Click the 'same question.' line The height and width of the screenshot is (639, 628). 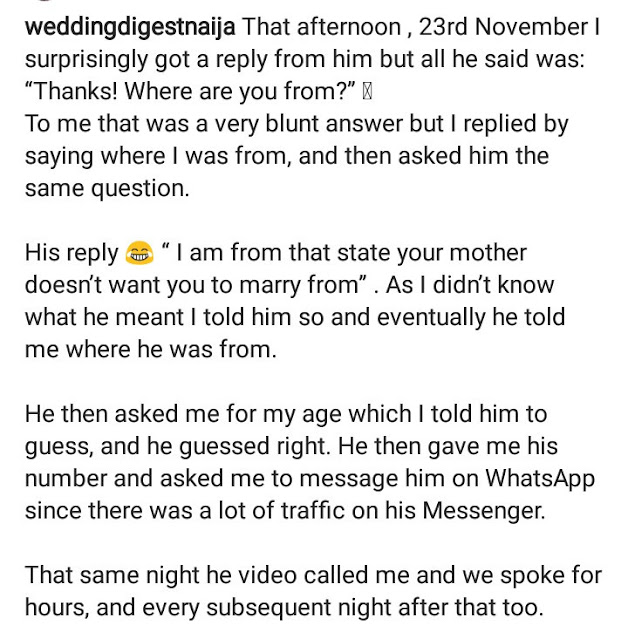107,189
